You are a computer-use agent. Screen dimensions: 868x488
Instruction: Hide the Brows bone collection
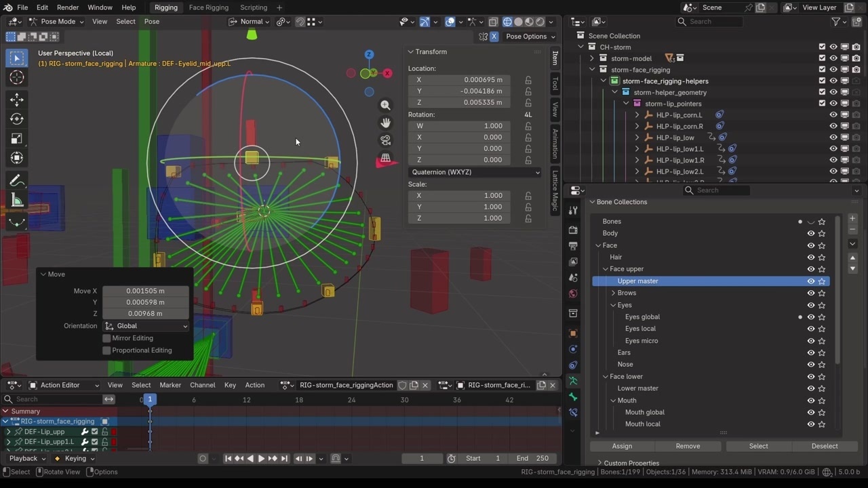point(810,293)
